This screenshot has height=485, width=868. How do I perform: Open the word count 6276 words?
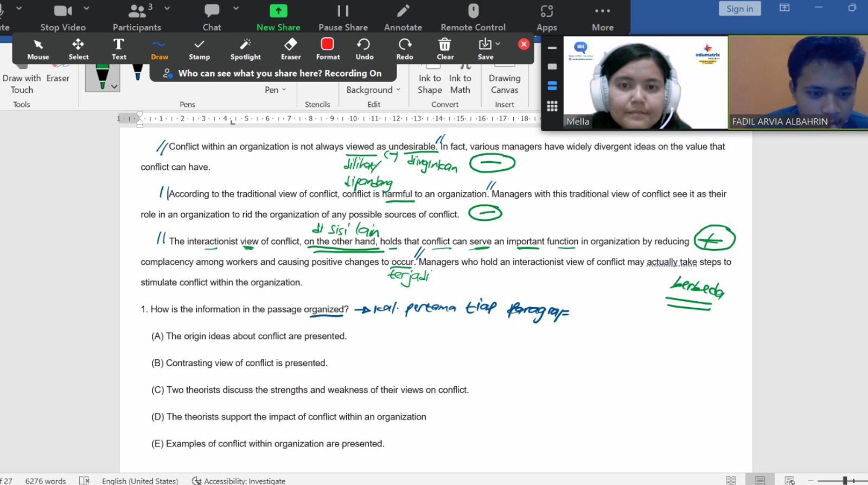(46, 481)
